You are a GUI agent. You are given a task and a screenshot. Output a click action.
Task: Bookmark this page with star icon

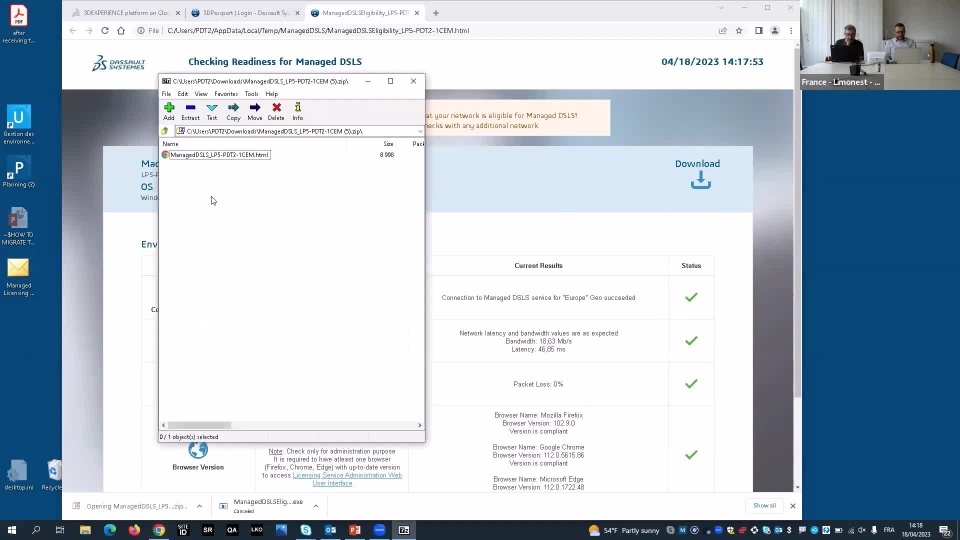click(739, 31)
